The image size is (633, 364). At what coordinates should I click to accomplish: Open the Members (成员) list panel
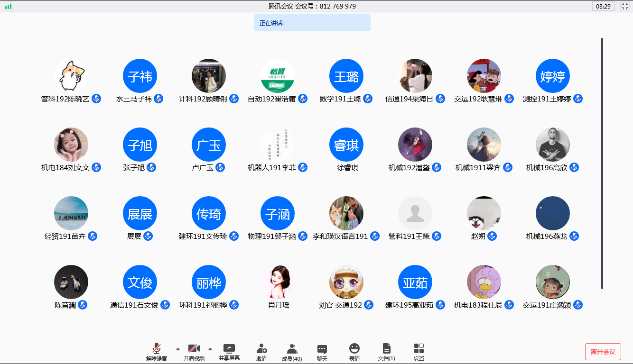point(292,349)
